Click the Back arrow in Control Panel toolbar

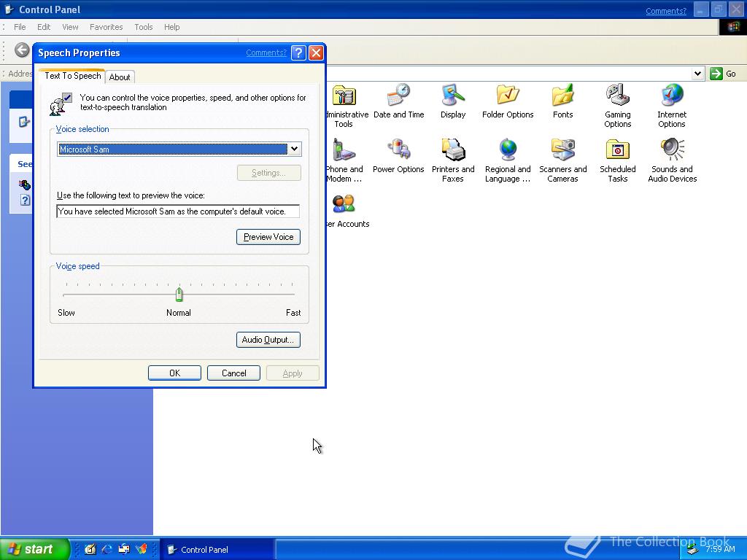pos(22,50)
